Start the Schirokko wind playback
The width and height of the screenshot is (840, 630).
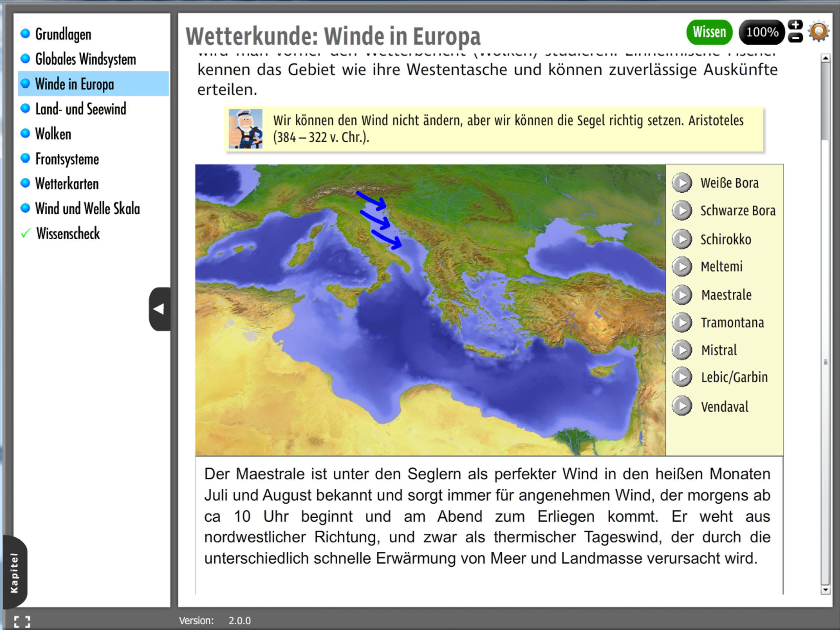682,239
